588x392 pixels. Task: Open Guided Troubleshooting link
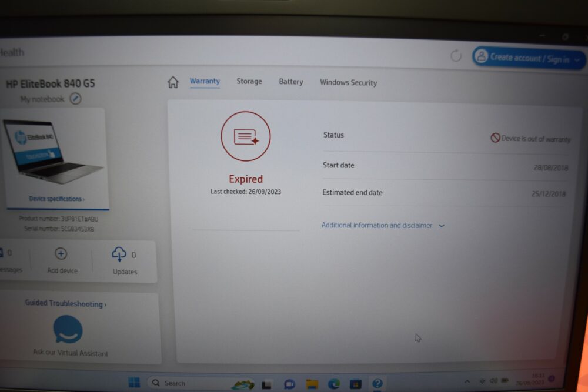tap(66, 303)
